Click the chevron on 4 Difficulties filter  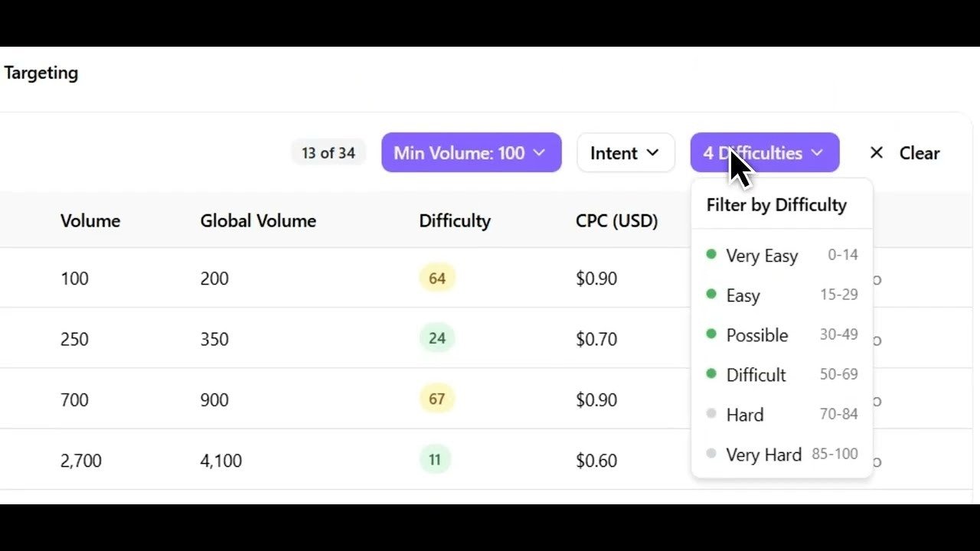point(817,152)
